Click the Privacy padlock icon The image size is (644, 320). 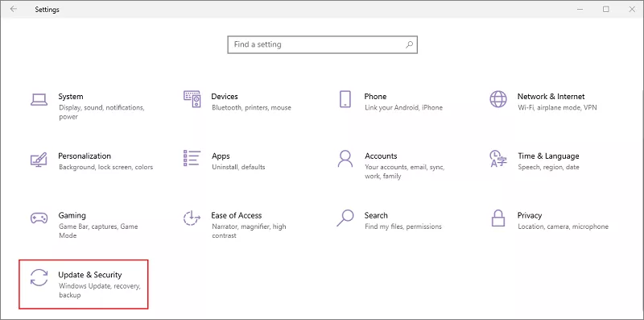[498, 218]
